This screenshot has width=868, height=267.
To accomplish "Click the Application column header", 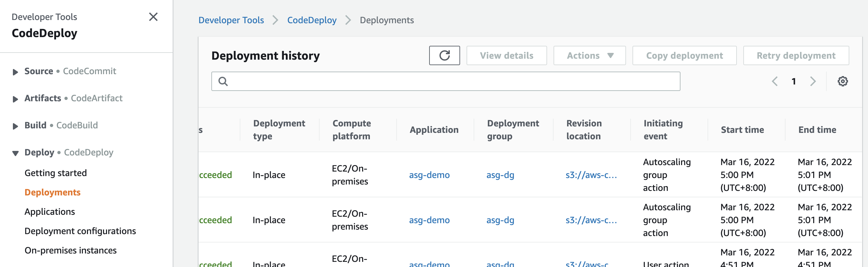I will pyautogui.click(x=434, y=130).
